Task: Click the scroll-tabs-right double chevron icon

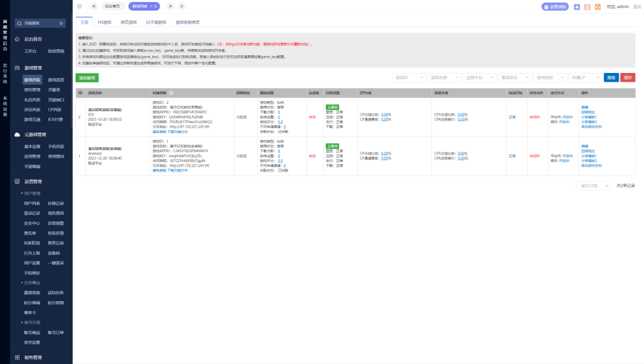Action: pos(170,6)
